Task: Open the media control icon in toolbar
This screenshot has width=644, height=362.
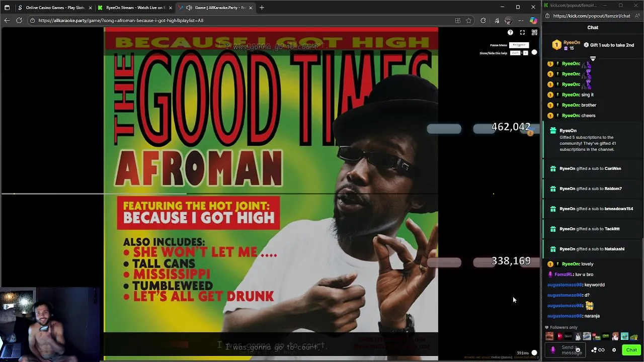Action: [497, 21]
